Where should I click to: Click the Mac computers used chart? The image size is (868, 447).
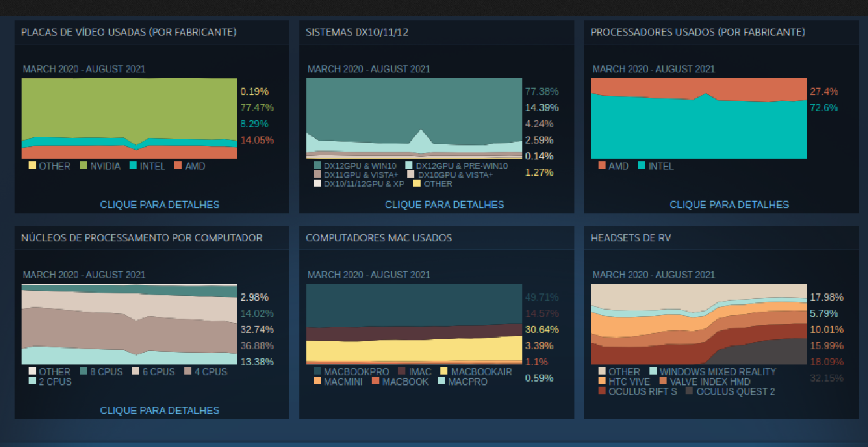click(414, 324)
